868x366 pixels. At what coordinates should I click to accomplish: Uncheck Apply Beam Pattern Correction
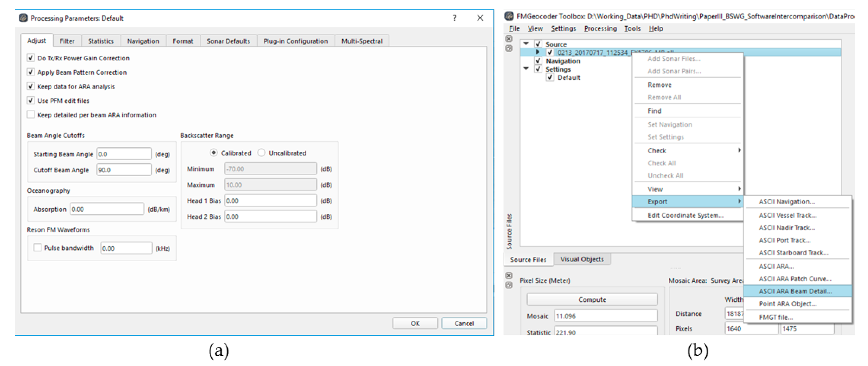pos(31,72)
